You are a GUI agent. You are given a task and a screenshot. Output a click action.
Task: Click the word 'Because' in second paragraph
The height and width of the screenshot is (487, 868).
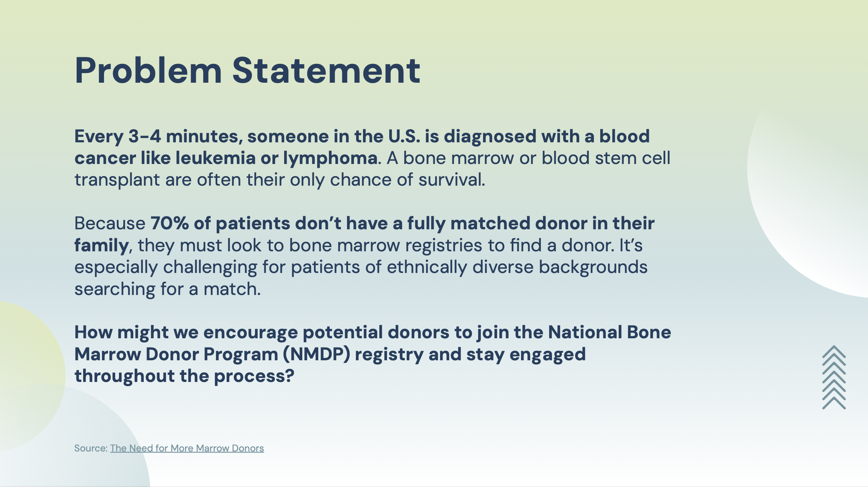pos(110,224)
